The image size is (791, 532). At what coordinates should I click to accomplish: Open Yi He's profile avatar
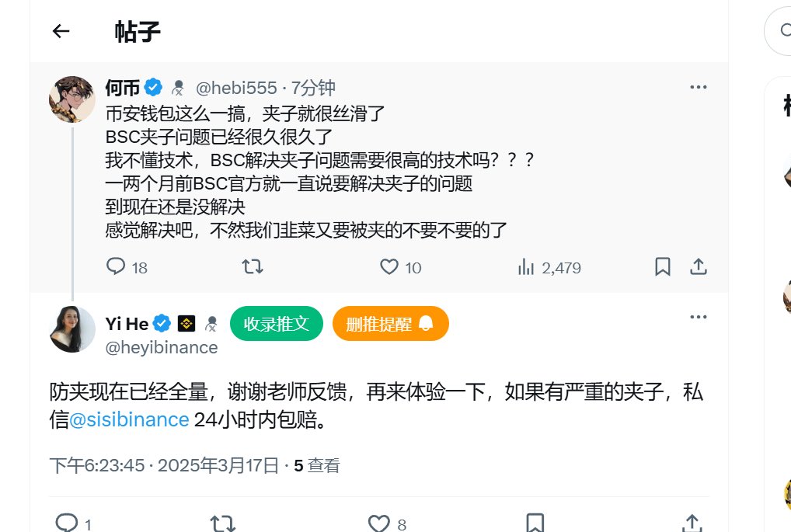[x=72, y=329]
